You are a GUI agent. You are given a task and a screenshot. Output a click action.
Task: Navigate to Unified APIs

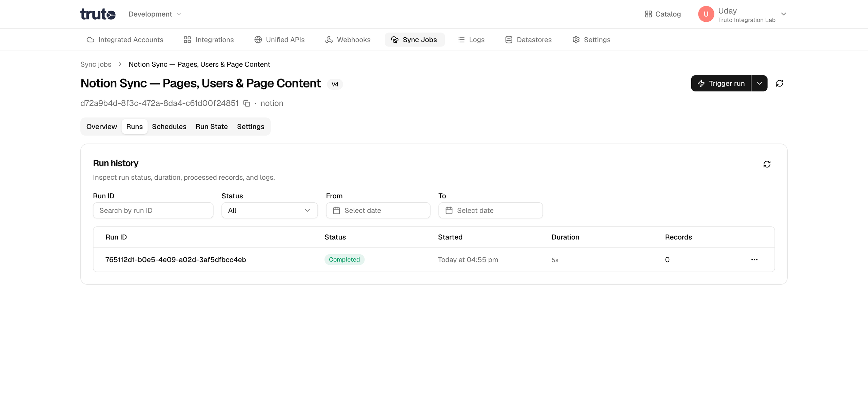point(279,40)
